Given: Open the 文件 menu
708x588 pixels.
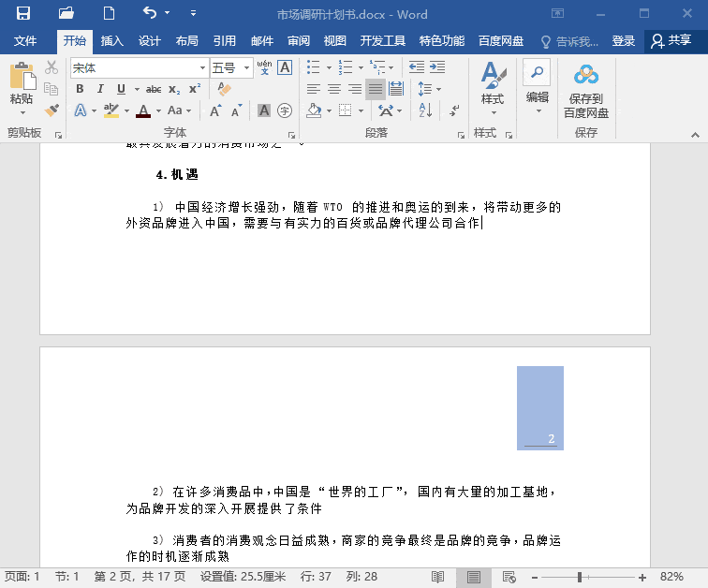Looking at the screenshot, I should coord(25,41).
